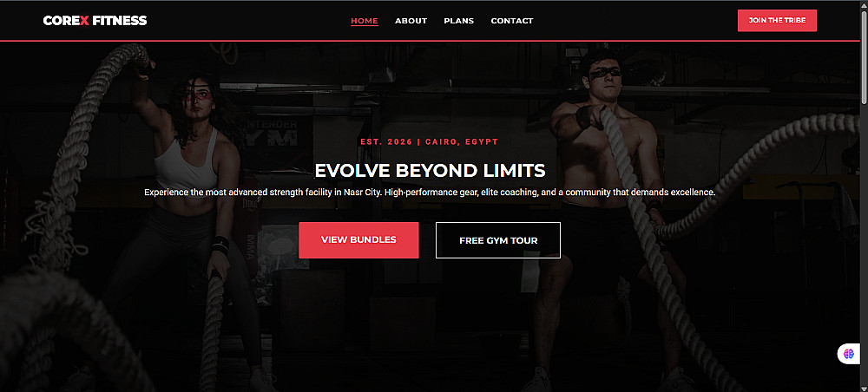Open the About page link
868x392 pixels.
411,21
